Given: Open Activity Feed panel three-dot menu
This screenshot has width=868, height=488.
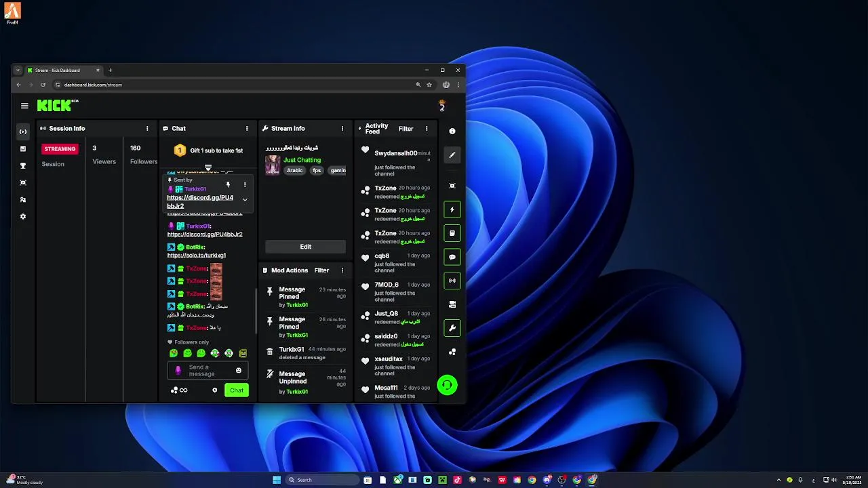Looking at the screenshot, I should 427,128.
